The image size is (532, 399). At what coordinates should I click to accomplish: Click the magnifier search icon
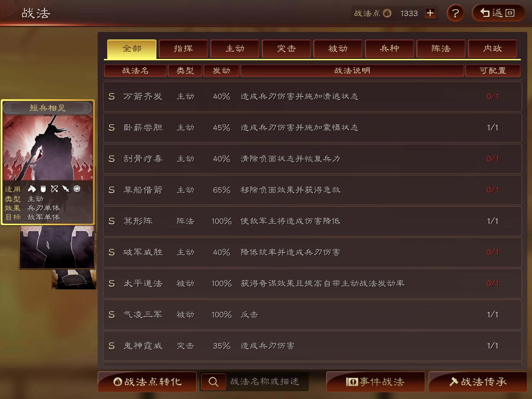point(213,382)
